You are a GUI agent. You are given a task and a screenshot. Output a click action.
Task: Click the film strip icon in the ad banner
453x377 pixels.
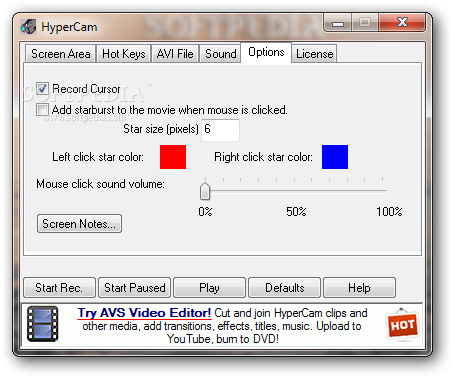tap(43, 324)
